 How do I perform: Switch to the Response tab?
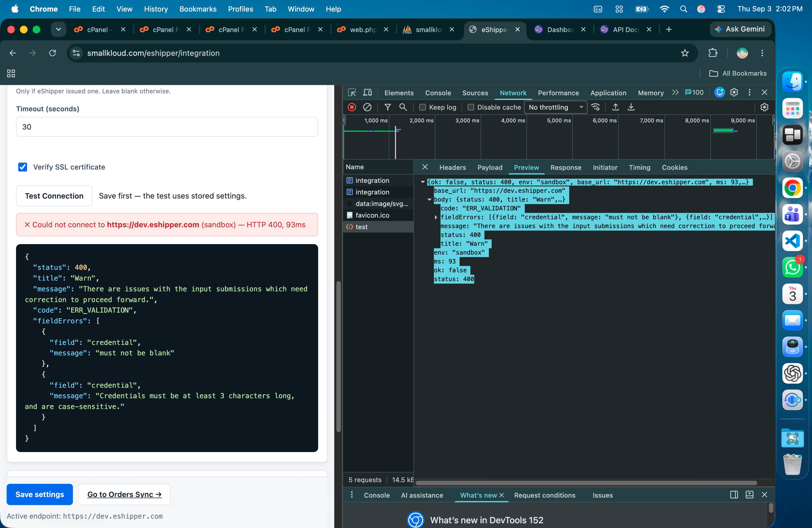coord(565,167)
